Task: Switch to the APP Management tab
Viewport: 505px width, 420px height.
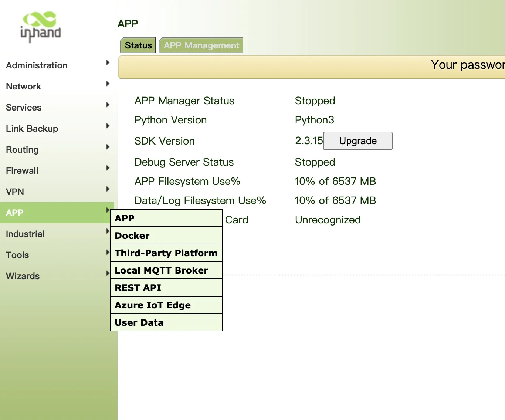Action: 201,45
